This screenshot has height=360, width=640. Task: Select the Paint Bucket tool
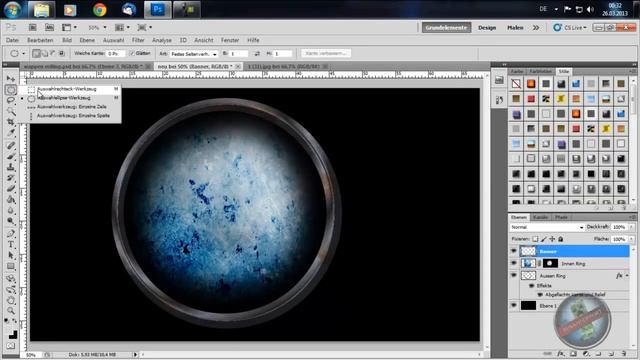click(11, 200)
